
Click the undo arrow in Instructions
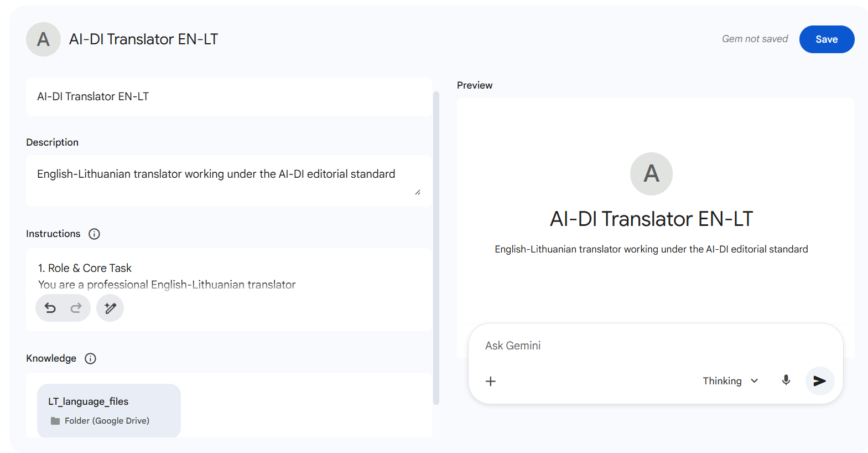pyautogui.click(x=50, y=308)
